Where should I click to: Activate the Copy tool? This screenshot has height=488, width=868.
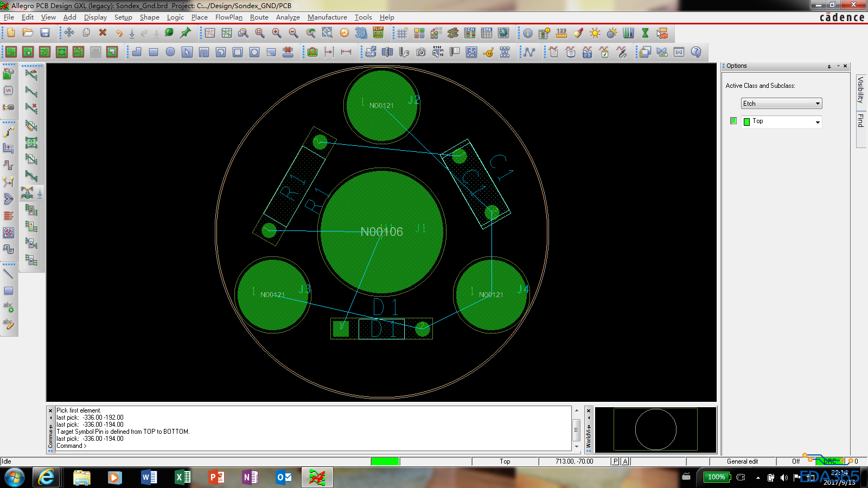pos(86,33)
